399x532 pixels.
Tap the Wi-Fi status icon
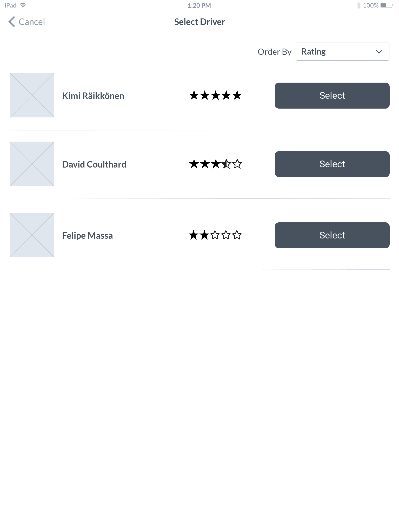click(23, 5)
